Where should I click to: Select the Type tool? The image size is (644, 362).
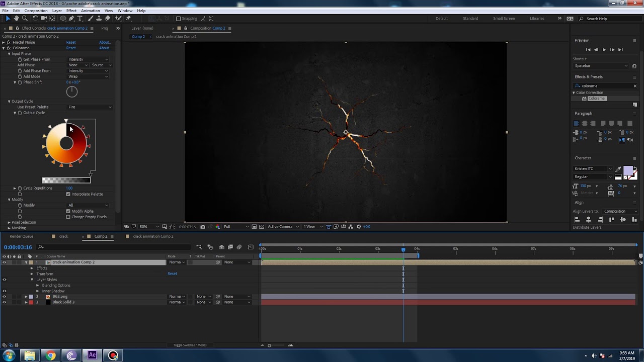[80, 19]
